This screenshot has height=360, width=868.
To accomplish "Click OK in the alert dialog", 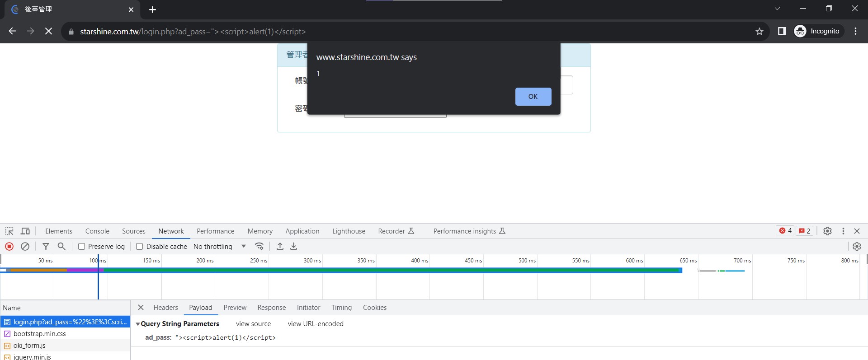I will click(x=533, y=97).
